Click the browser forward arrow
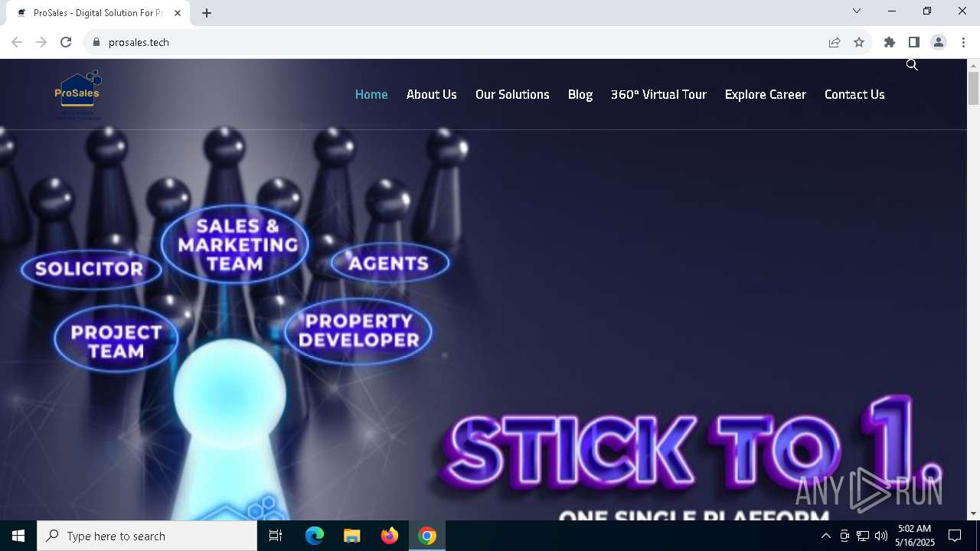 point(41,42)
